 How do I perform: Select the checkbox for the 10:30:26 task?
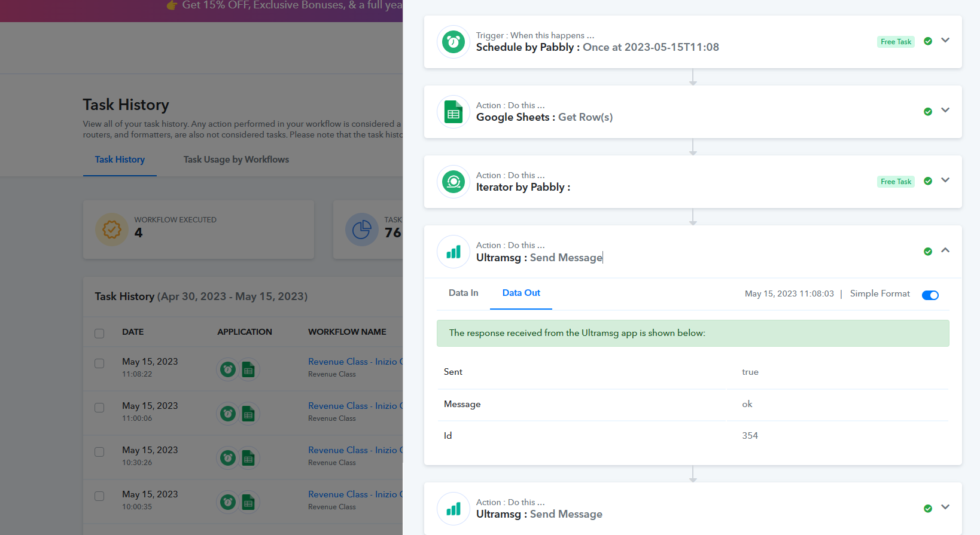(x=99, y=452)
